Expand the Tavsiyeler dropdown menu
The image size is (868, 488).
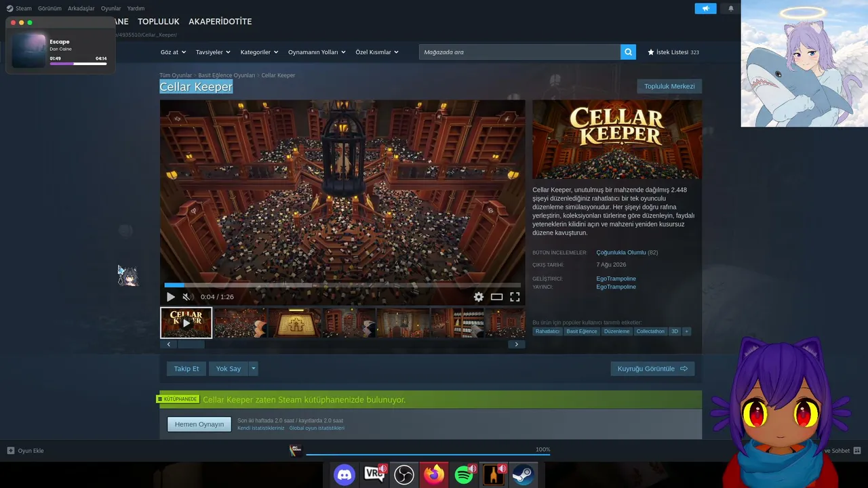click(213, 52)
